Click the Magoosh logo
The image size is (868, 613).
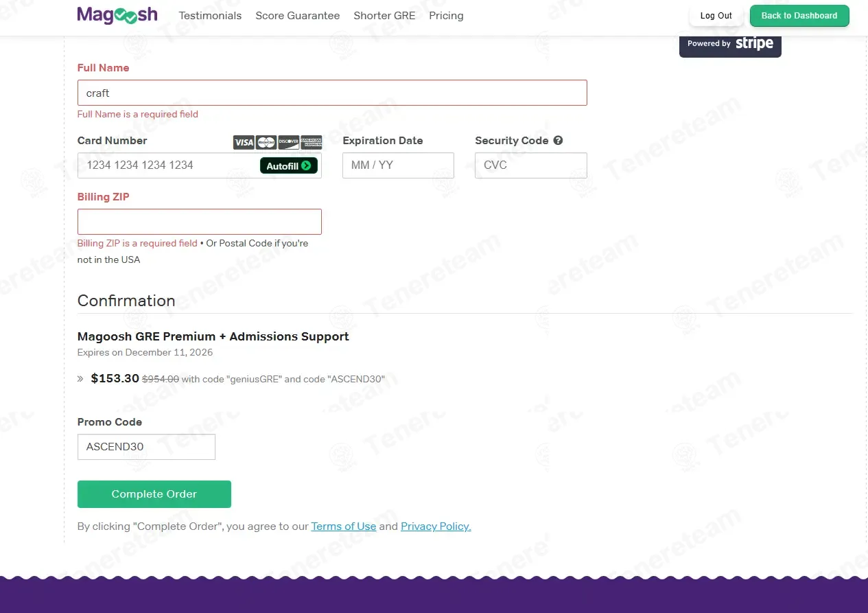click(x=117, y=15)
